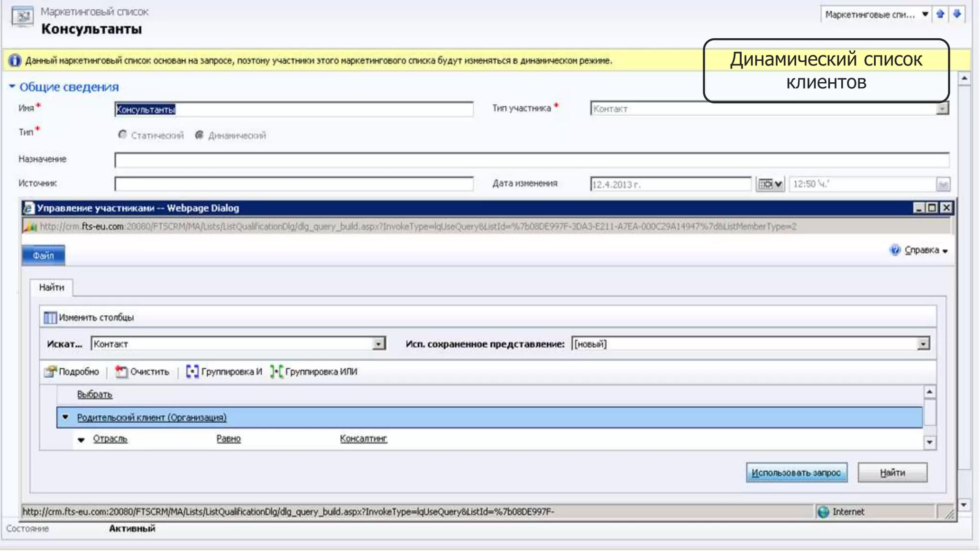Click the Изменить столбцы columns icon
This screenshot has width=980, height=551.
[50, 318]
